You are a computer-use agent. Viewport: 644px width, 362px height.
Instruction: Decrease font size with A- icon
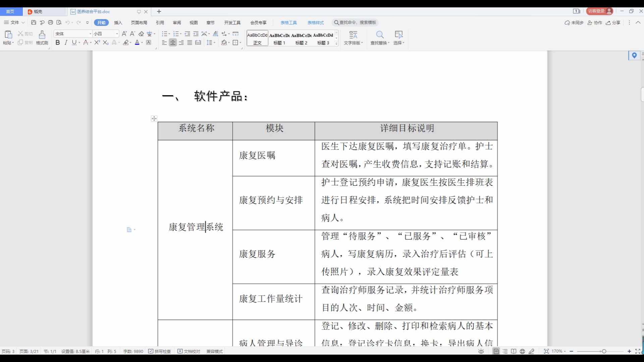(132, 34)
